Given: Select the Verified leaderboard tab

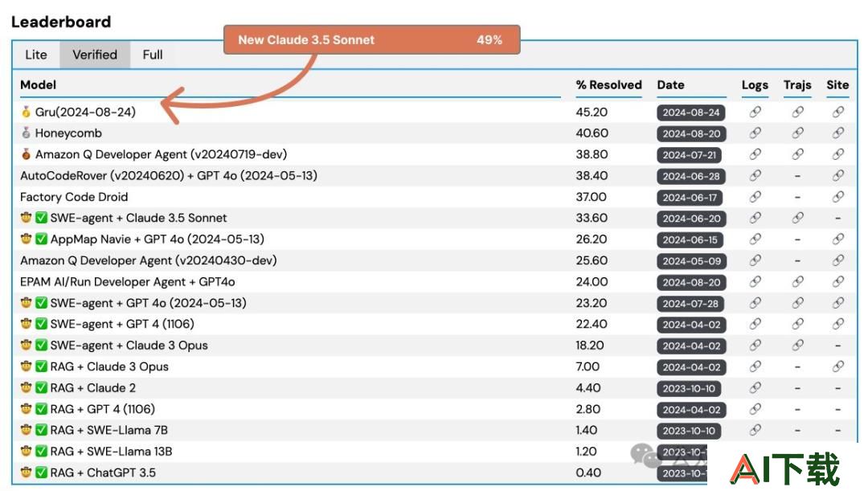Looking at the screenshot, I should click(x=95, y=55).
